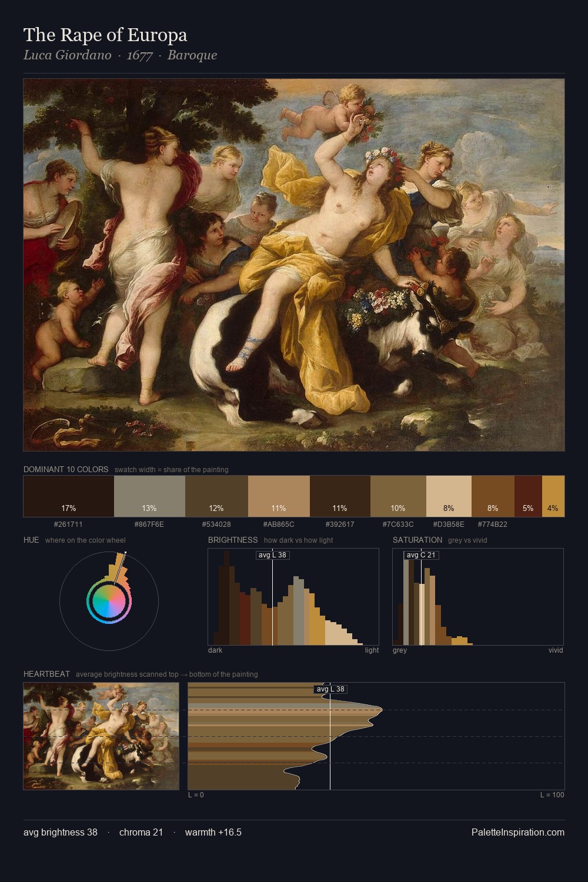Click the HUE section heading
This screenshot has height=882, width=588.
tap(31, 540)
